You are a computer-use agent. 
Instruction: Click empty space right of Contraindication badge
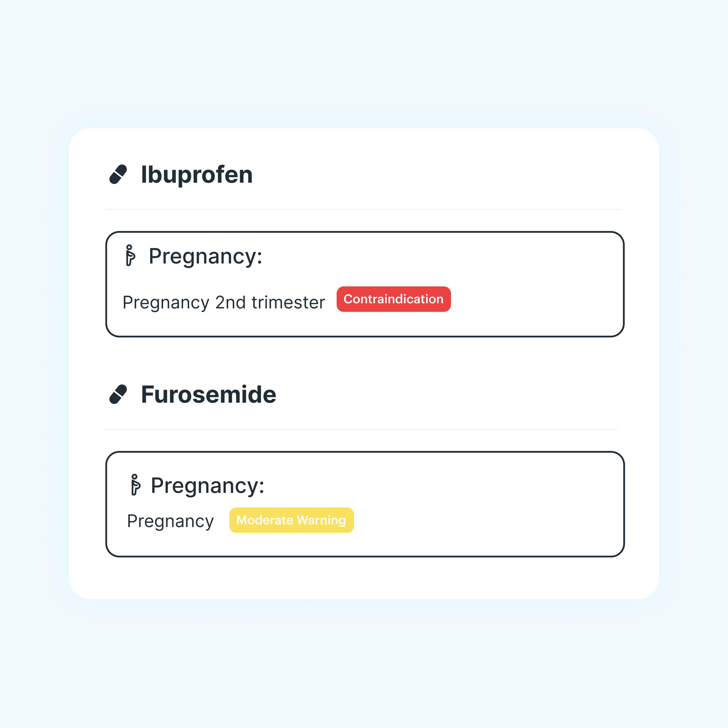click(x=535, y=299)
